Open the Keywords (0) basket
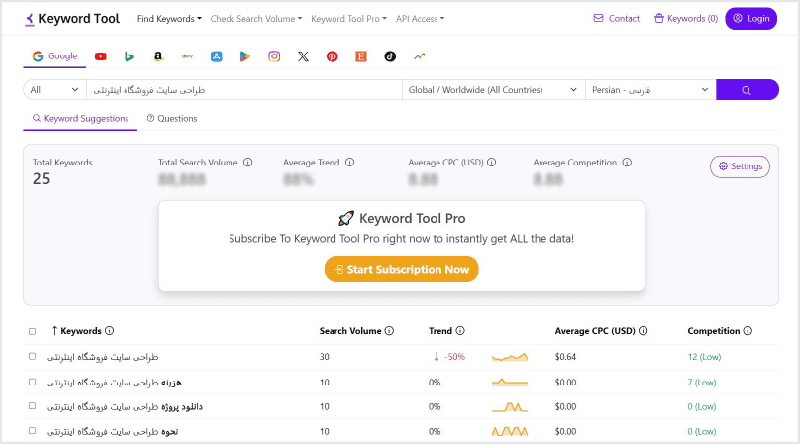The height and width of the screenshot is (444, 800). coord(686,19)
